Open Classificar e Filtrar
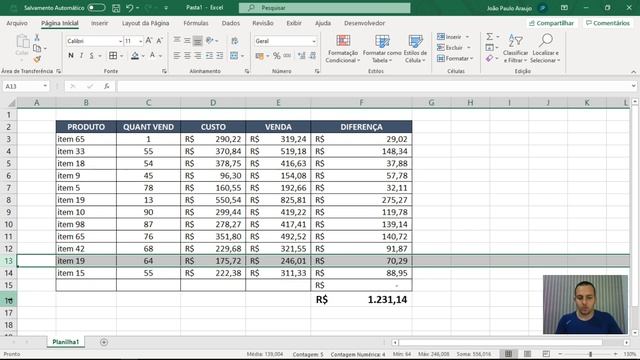640x360 pixels. (516, 49)
